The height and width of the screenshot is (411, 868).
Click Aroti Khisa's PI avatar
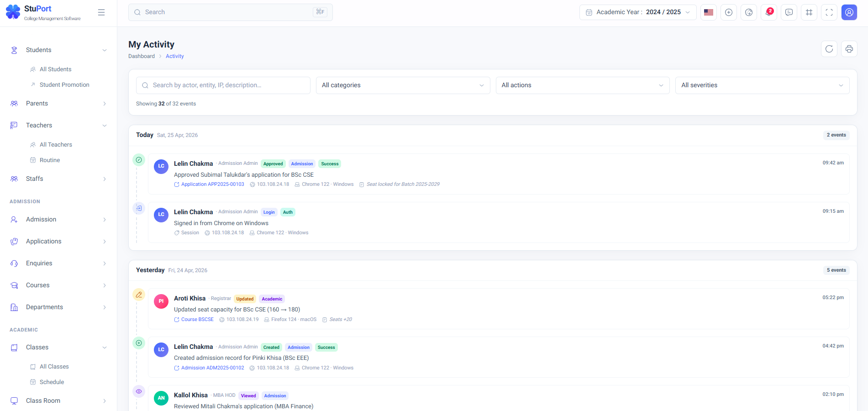pos(161,301)
